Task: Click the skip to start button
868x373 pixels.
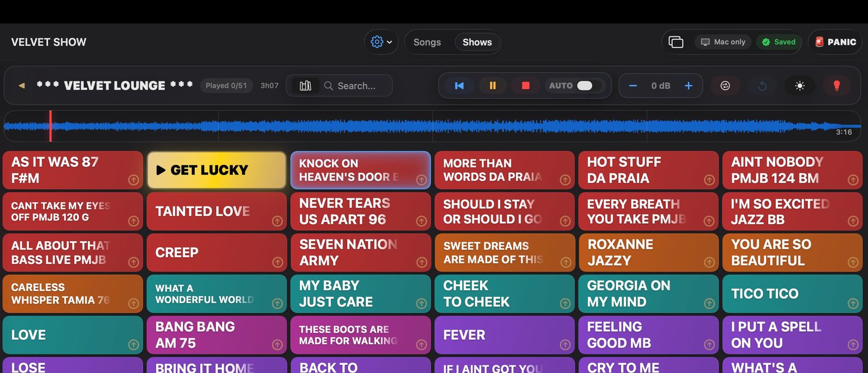Action: [x=459, y=86]
